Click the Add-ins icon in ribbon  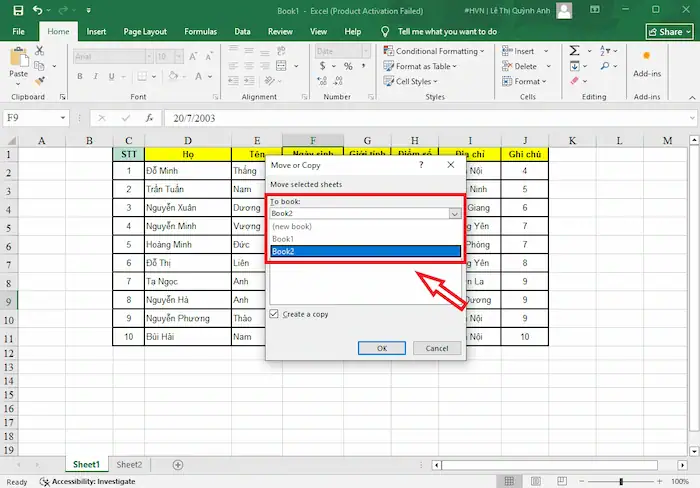[x=647, y=60]
